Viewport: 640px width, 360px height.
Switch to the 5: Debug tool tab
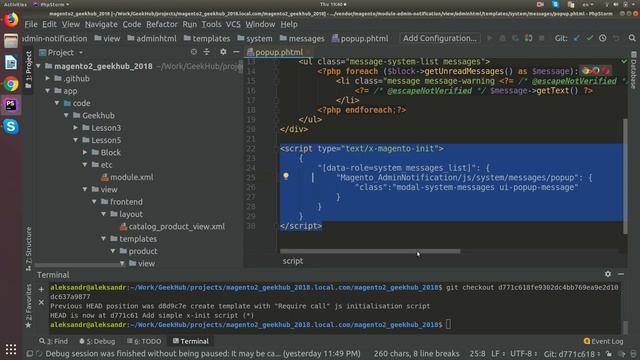coord(97,341)
